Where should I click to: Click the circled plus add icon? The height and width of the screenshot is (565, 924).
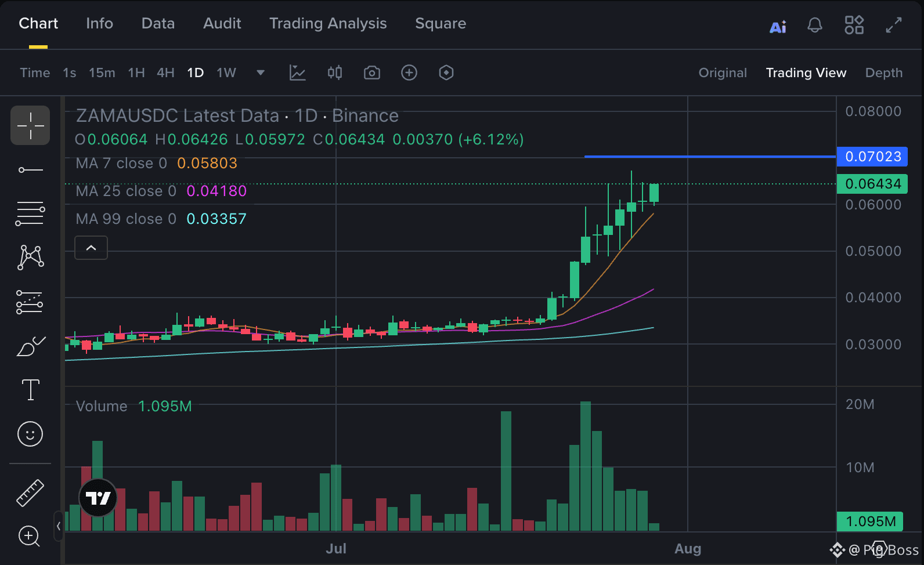coord(409,73)
